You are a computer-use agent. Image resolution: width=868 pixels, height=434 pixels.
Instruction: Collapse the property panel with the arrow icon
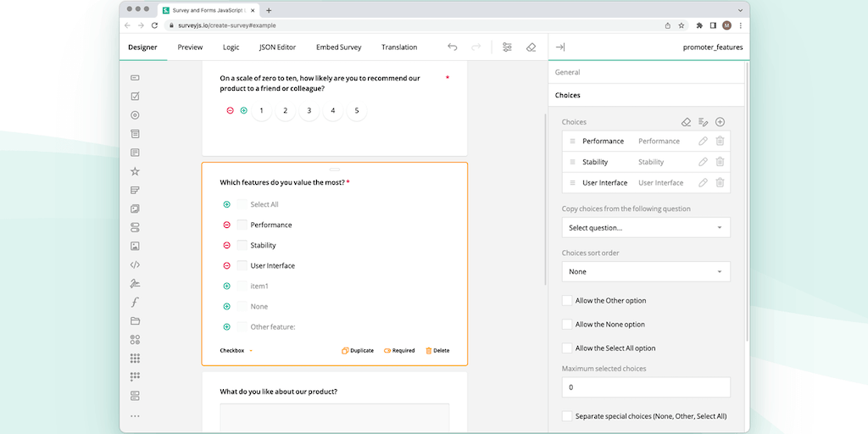(x=560, y=47)
